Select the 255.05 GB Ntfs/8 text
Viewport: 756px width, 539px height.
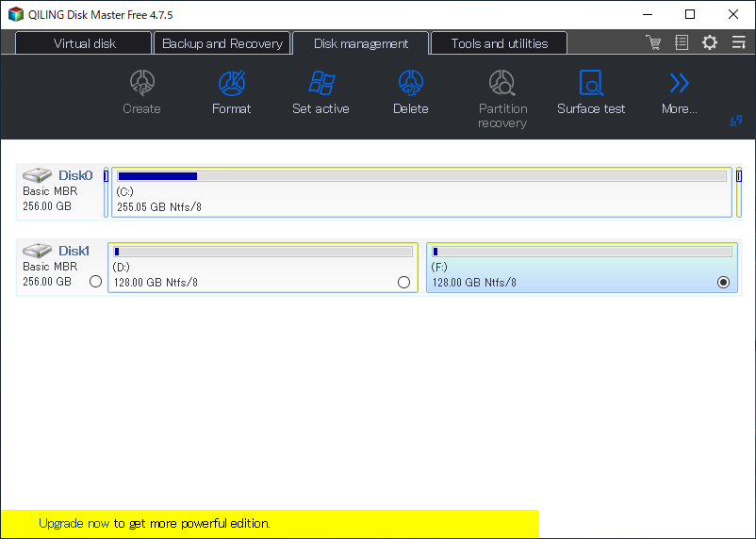[159, 207]
